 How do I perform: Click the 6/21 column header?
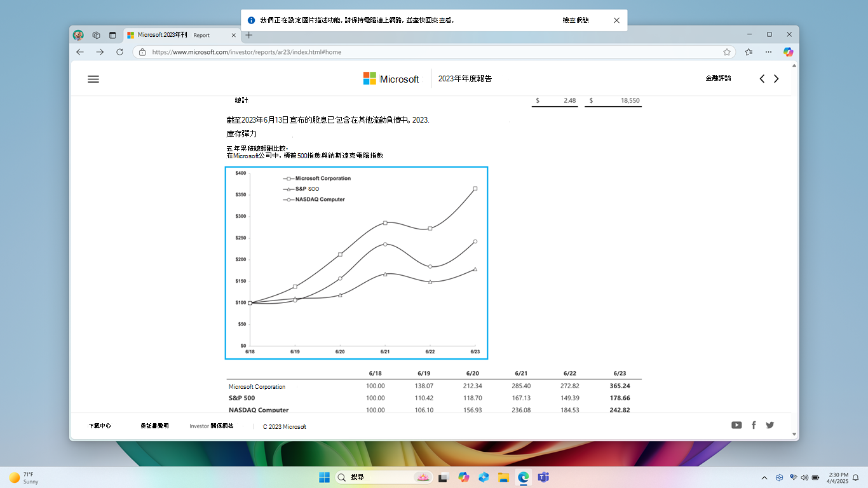pyautogui.click(x=521, y=374)
